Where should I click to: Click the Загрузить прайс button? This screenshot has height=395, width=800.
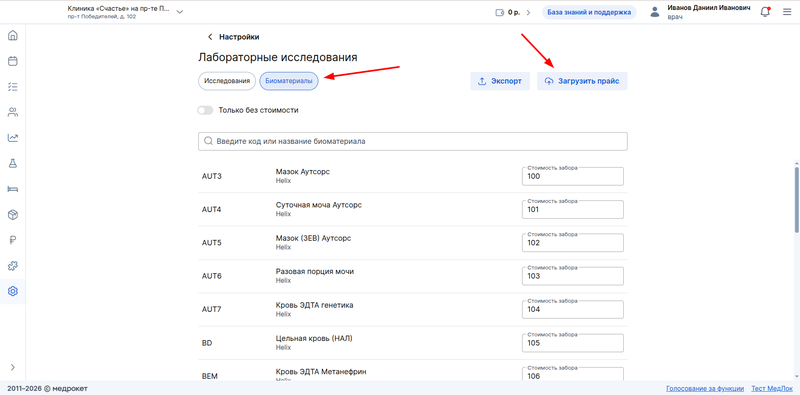tap(582, 81)
